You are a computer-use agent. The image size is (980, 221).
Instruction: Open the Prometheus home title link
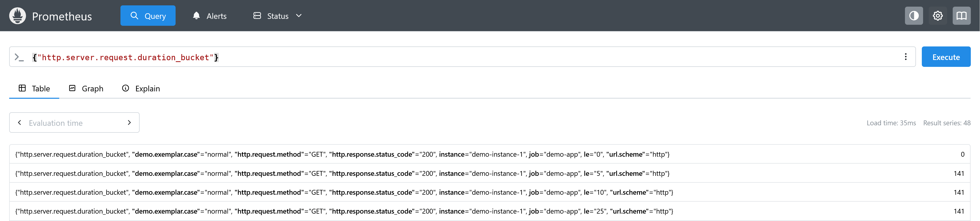[x=62, y=16]
